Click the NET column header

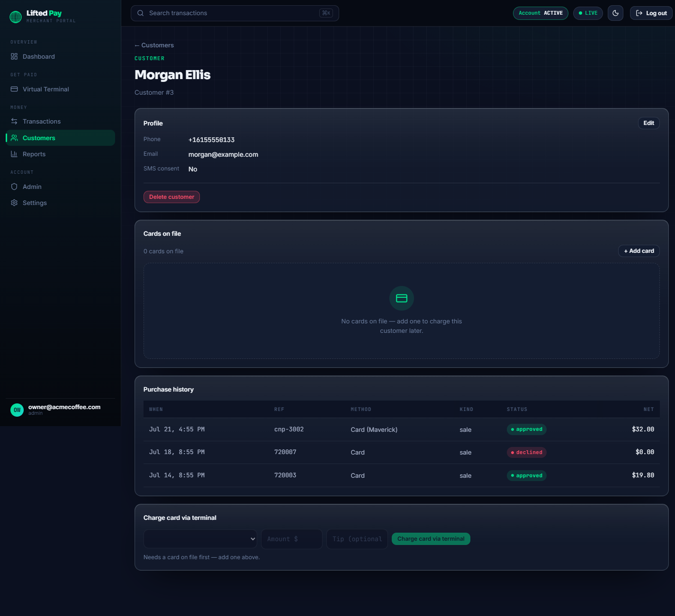point(648,410)
